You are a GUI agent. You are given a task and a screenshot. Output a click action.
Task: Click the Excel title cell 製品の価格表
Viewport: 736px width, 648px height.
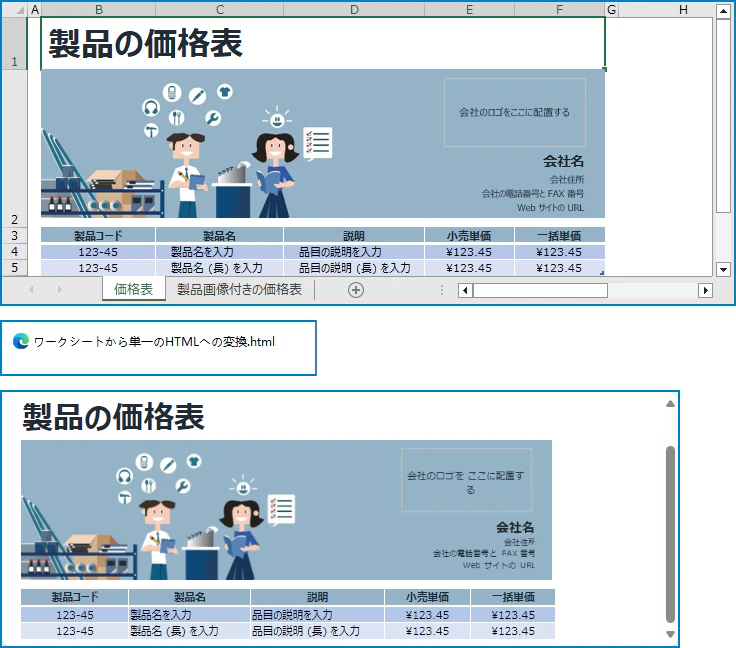[323, 43]
